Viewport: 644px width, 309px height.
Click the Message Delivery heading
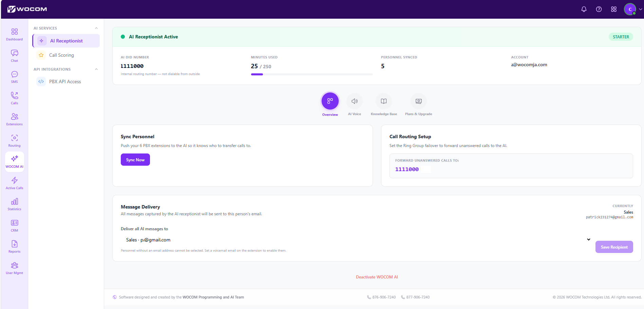140,207
